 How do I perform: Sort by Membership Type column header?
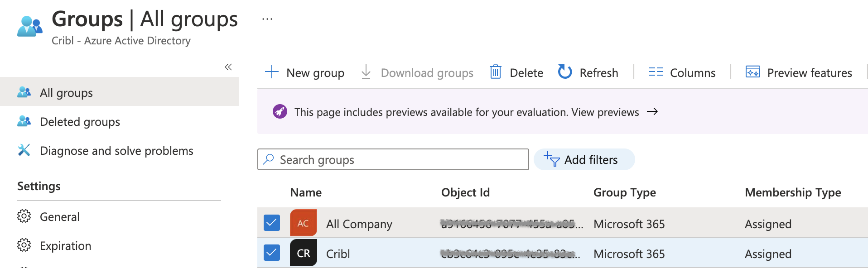point(793,192)
